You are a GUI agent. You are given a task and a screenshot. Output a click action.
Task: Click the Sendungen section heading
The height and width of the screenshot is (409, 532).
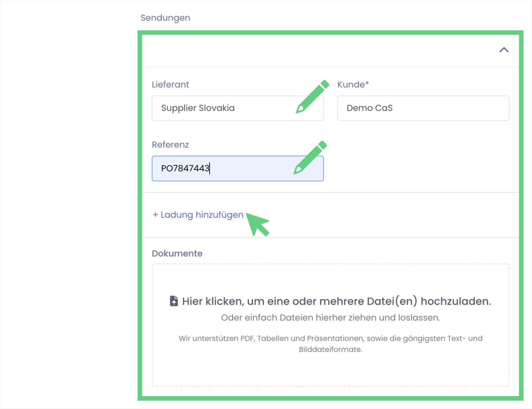click(165, 18)
